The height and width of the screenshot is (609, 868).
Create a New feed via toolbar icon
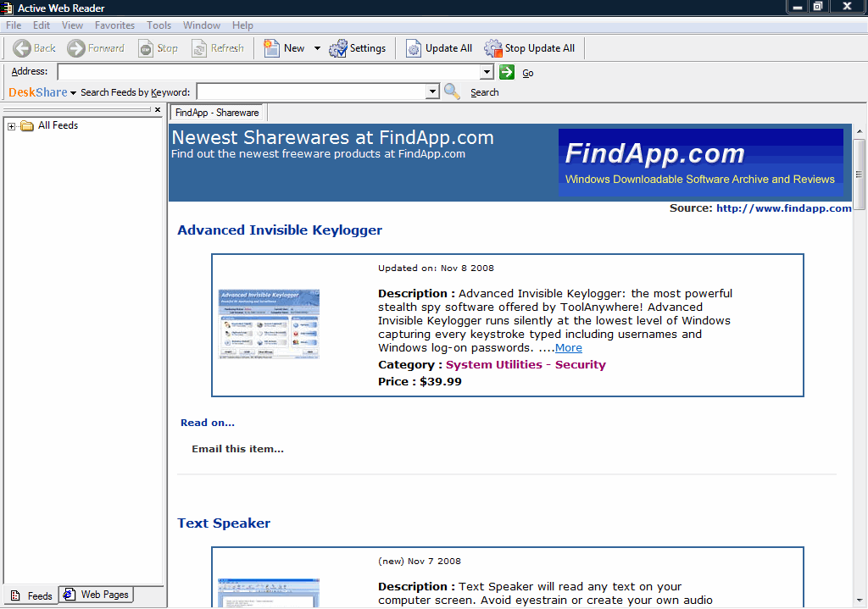[x=271, y=48]
